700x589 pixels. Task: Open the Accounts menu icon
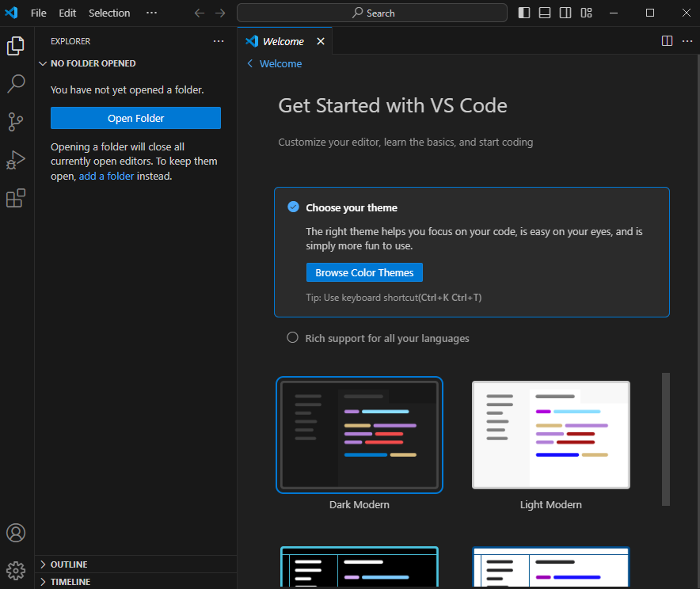coord(16,533)
